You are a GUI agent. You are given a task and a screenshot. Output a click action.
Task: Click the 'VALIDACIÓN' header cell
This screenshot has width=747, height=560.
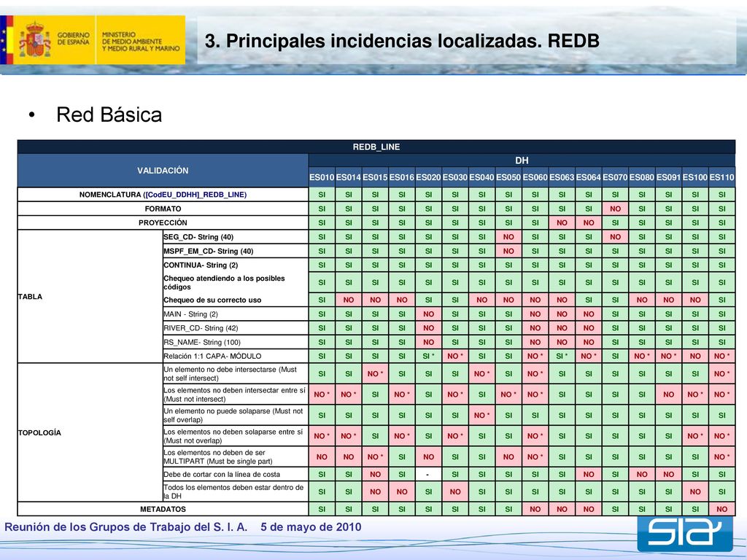163,171
